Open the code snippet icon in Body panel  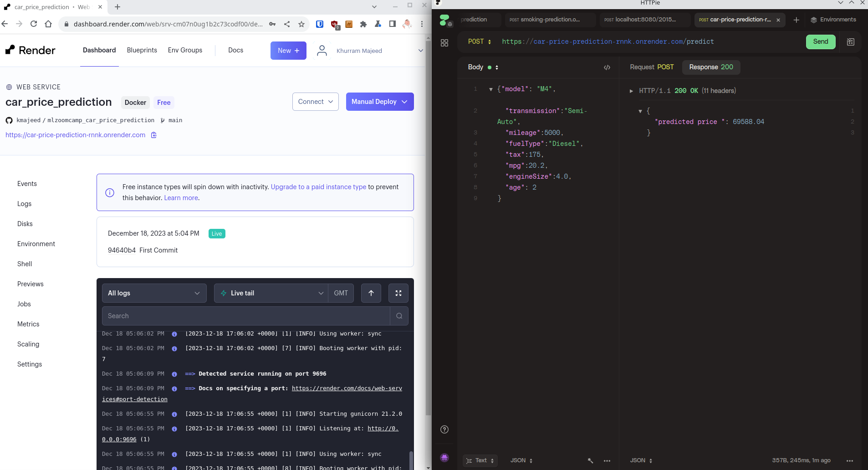point(607,67)
